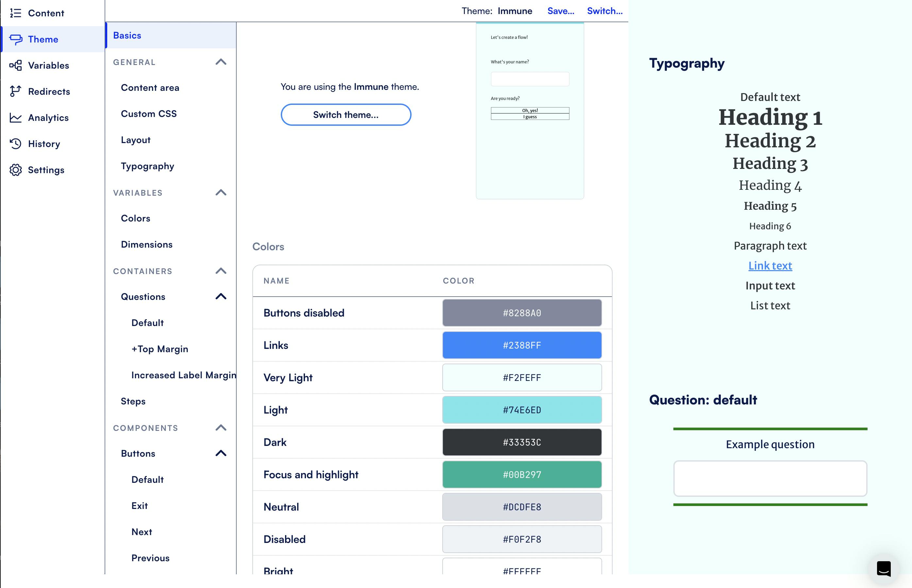Viewport: 912px width, 588px height.
Task: Select the Colors menu item
Action: [x=135, y=218]
